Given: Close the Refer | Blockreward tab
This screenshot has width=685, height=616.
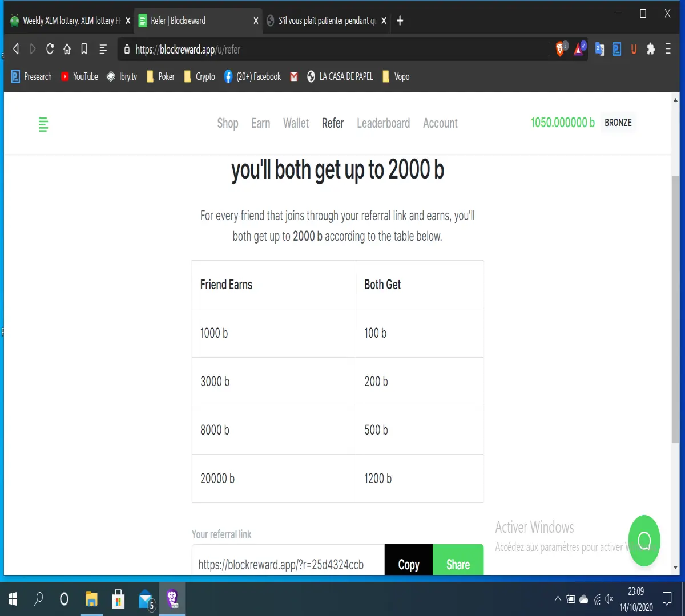Looking at the screenshot, I should click(256, 21).
